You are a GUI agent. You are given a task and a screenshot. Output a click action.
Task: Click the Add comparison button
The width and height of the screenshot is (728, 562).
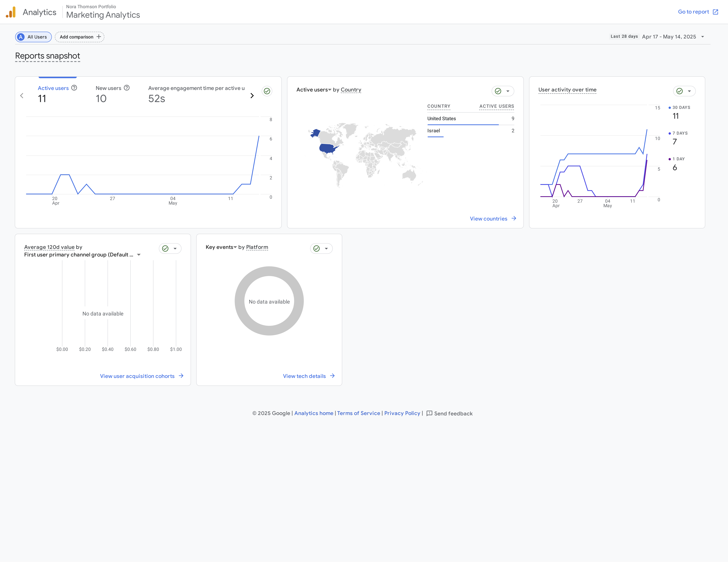pyautogui.click(x=80, y=37)
